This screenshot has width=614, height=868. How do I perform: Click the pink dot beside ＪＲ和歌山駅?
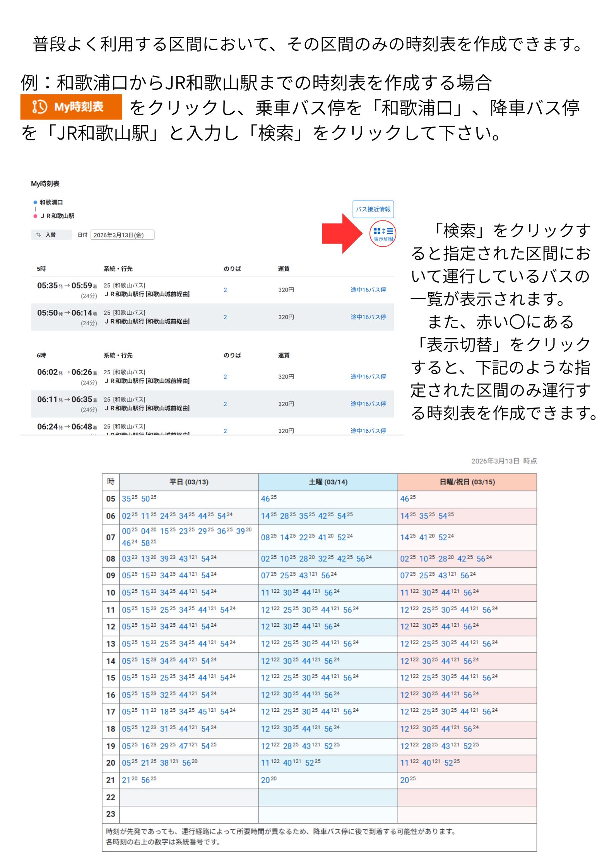35,216
